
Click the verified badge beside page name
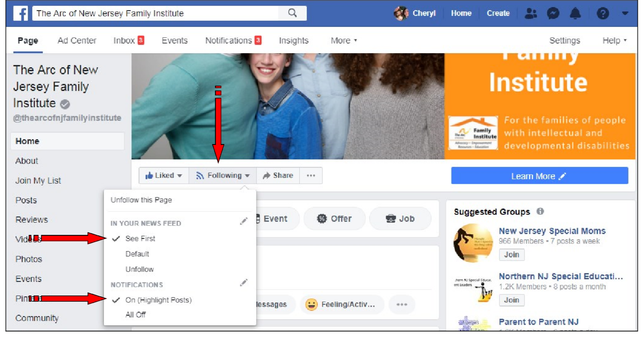tap(65, 104)
